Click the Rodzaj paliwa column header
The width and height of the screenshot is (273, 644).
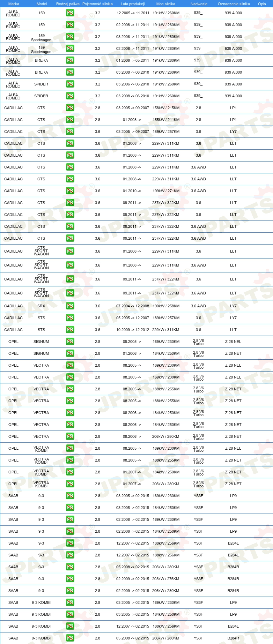coord(68,4)
